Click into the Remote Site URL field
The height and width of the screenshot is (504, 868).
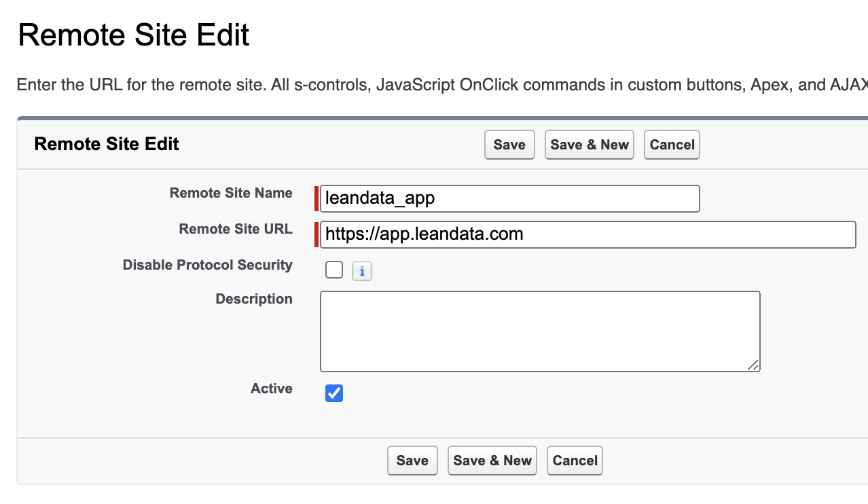(587, 235)
